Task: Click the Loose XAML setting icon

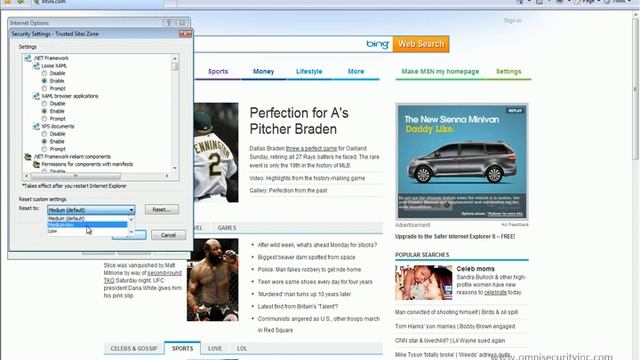Action: [x=36, y=66]
